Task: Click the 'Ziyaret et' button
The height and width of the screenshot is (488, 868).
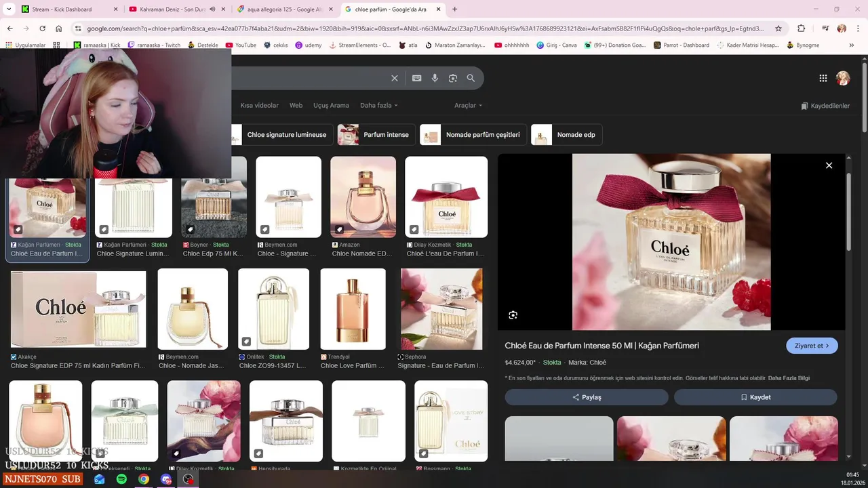Action: click(x=812, y=346)
